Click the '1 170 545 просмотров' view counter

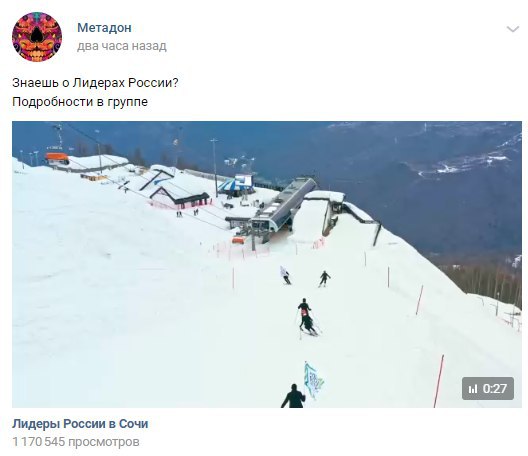click(76, 442)
